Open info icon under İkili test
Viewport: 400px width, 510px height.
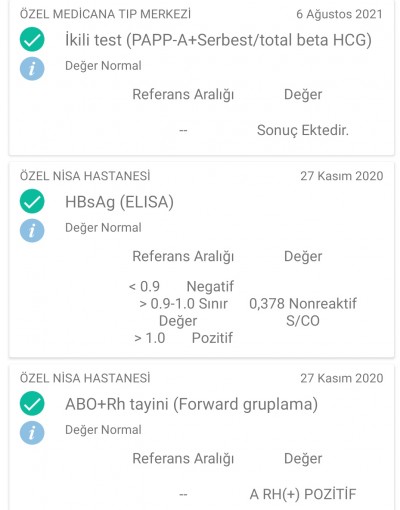click(32, 69)
